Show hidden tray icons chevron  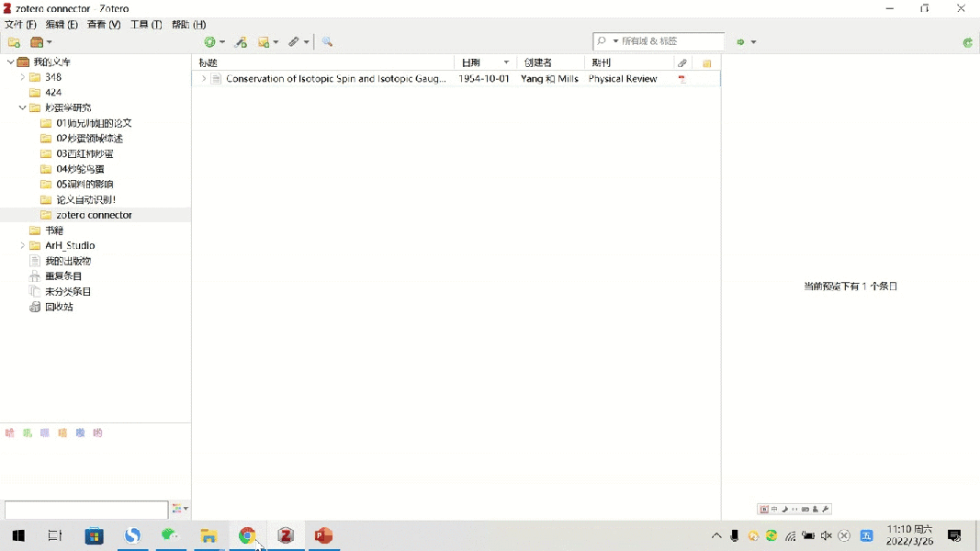[x=716, y=535]
